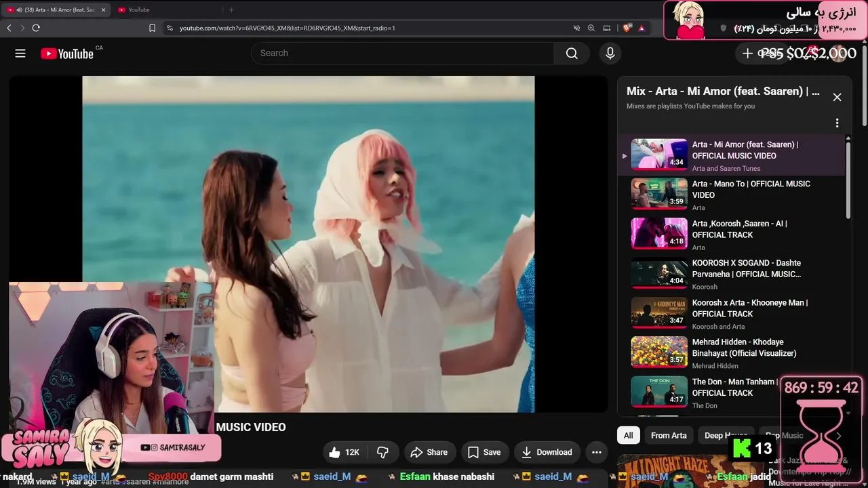This screenshot has width=868, height=488.
Task: Click channel name "Arta and Saaren Tunes"
Action: [726, 169]
